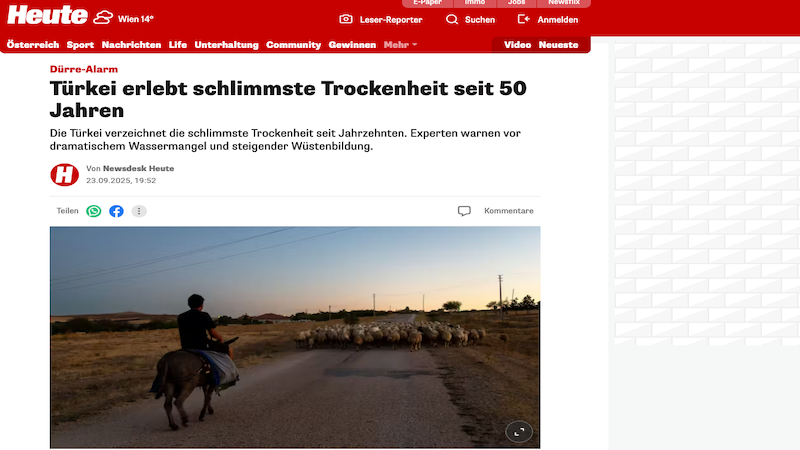This screenshot has width=800, height=450.
Task: Open the Unterhaltung section
Action: pyautogui.click(x=227, y=45)
